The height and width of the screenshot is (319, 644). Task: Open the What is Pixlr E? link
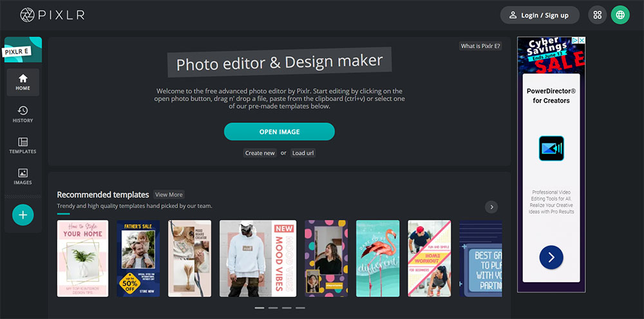480,46
